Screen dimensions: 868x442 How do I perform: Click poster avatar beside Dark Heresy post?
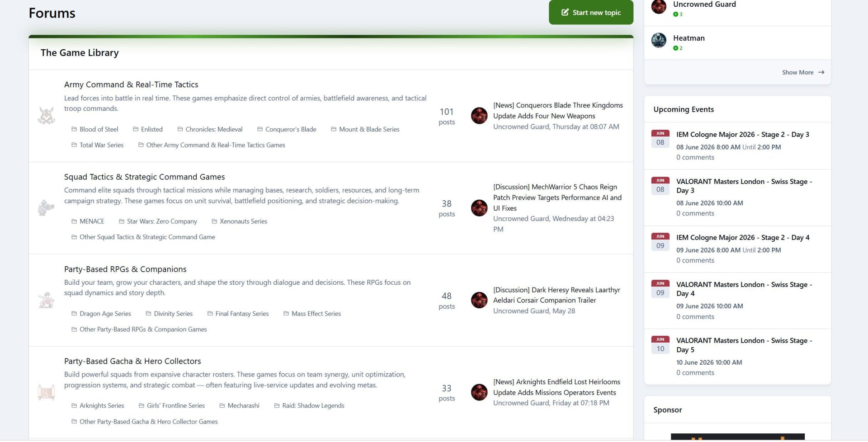click(x=479, y=300)
